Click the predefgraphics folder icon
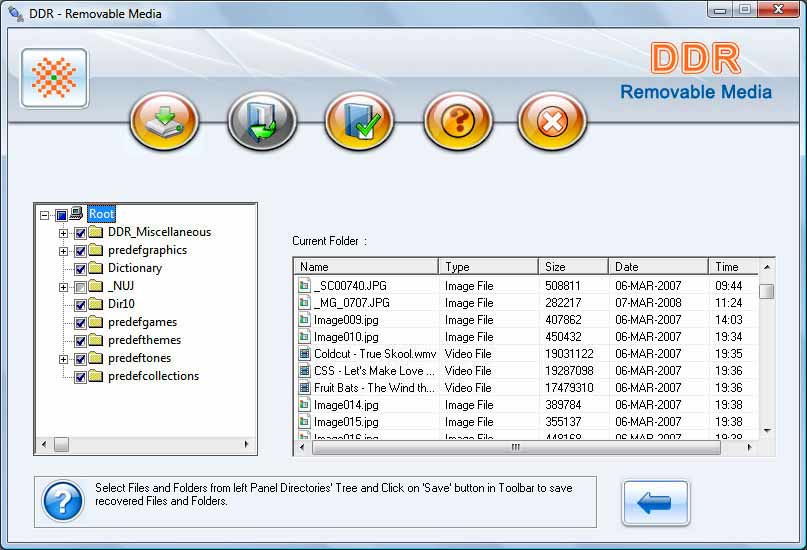 tap(96, 250)
